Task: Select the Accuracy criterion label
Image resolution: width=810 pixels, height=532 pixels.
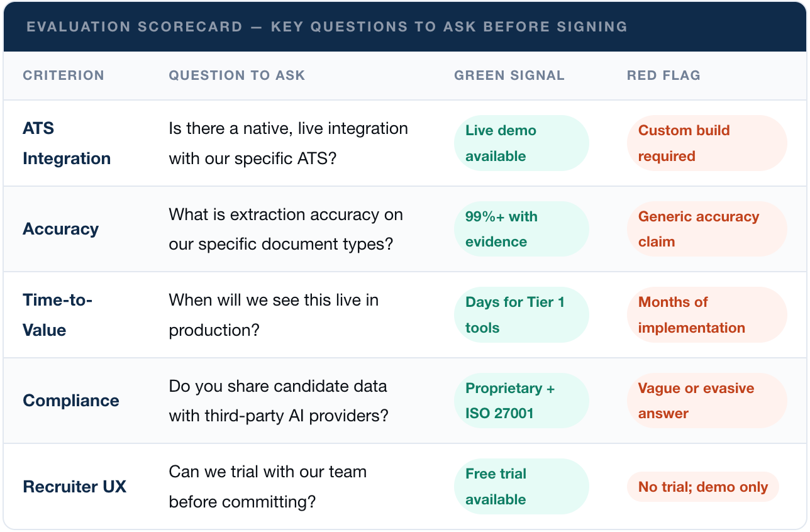Action: click(60, 229)
